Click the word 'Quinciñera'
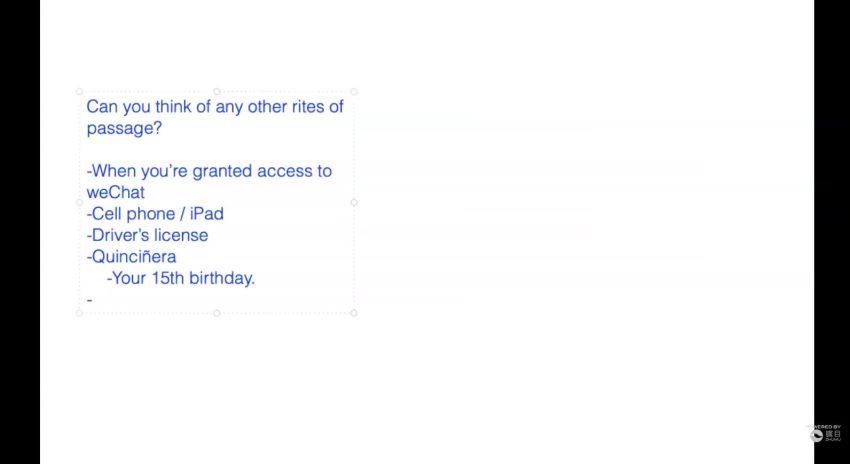Screen dimensions: 850x464 (x=134, y=256)
